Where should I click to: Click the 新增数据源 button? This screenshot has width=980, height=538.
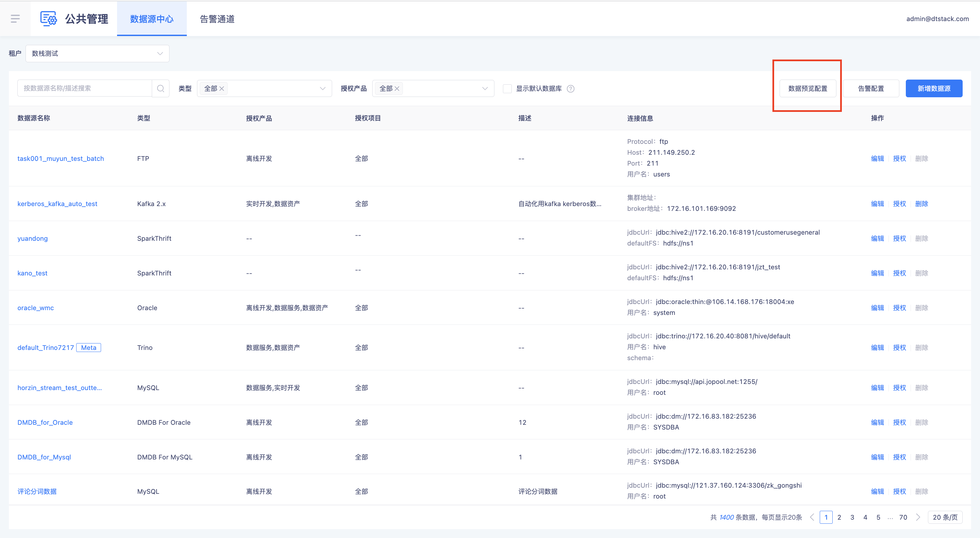click(934, 88)
